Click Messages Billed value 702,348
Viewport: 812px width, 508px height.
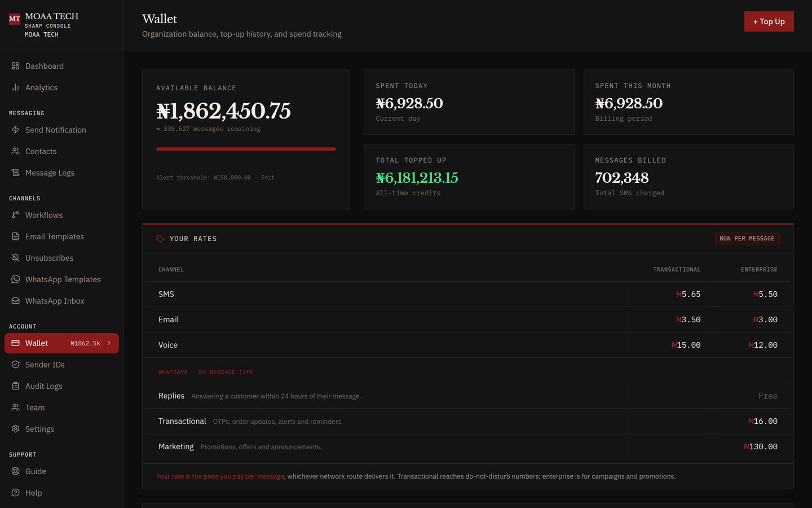(x=622, y=178)
